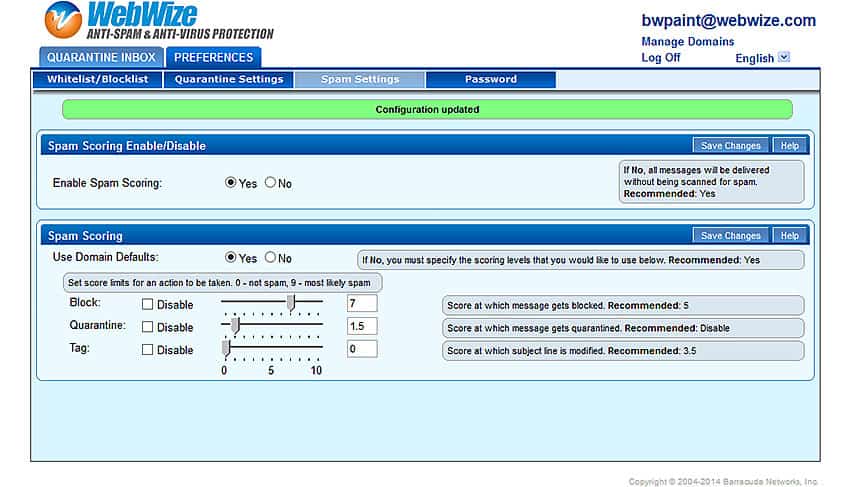Check the Block Disable checkbox
This screenshot has width=850, height=487.
(x=148, y=304)
